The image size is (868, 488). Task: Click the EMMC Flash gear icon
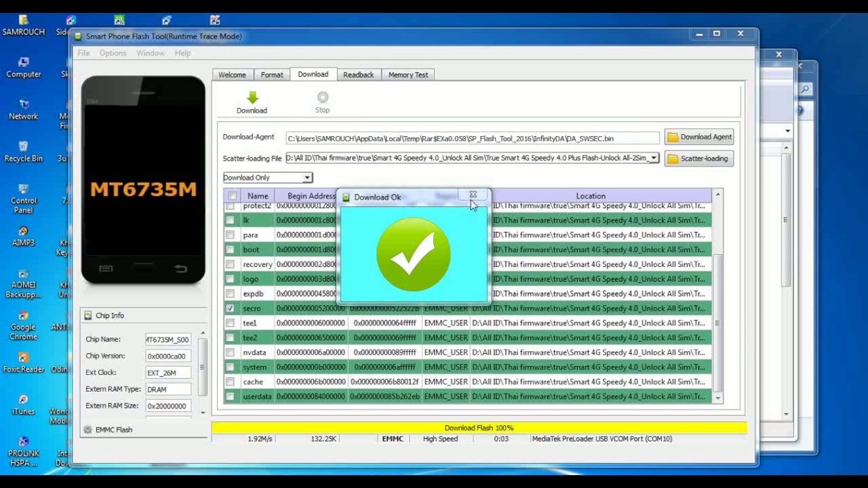point(87,430)
